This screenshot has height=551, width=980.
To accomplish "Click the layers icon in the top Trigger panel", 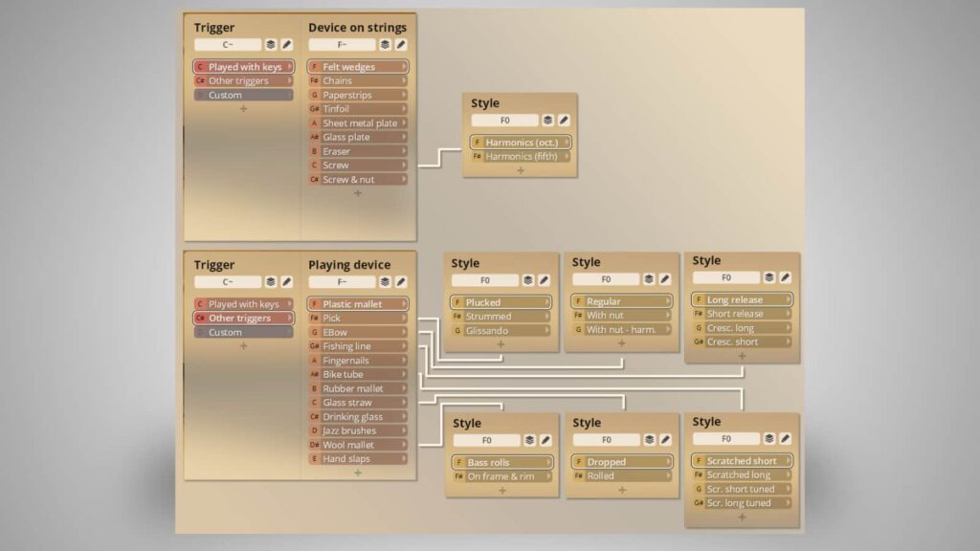I will pyautogui.click(x=271, y=44).
